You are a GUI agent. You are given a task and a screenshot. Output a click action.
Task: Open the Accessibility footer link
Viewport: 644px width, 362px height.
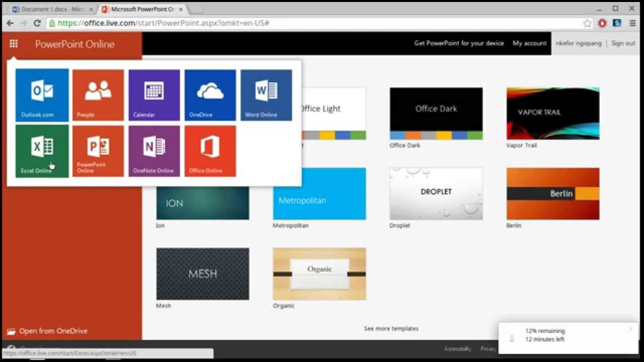click(457, 348)
